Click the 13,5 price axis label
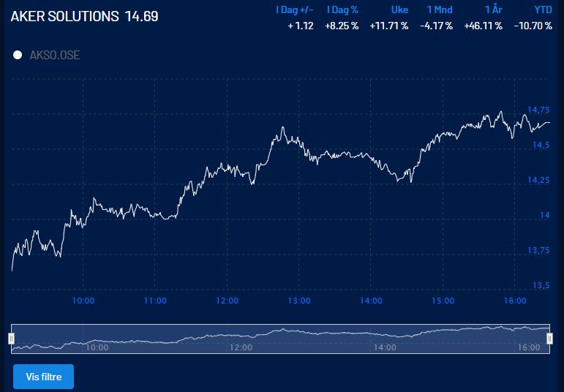Screen dimensions: 564x392 [x=541, y=285]
